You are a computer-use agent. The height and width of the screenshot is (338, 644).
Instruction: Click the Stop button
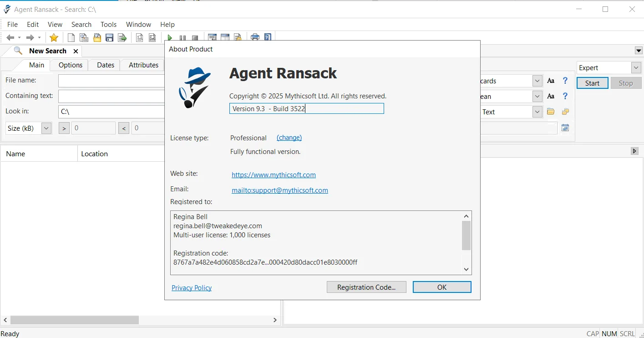click(x=626, y=83)
